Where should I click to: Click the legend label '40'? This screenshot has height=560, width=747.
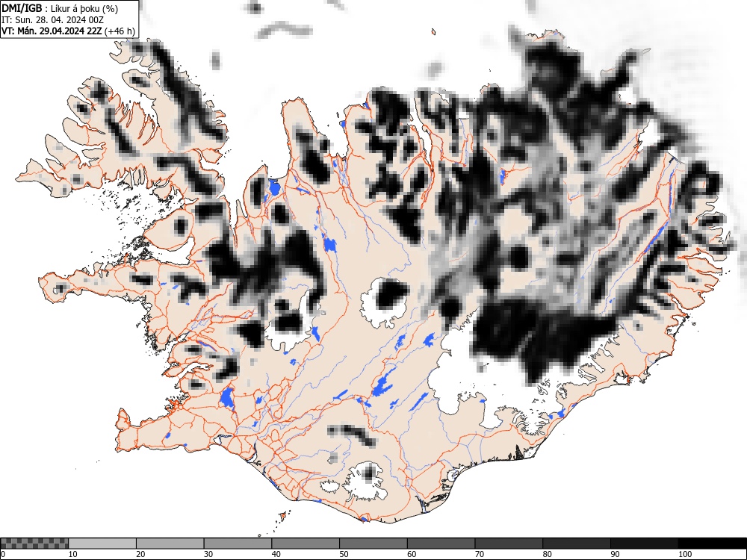276,554
